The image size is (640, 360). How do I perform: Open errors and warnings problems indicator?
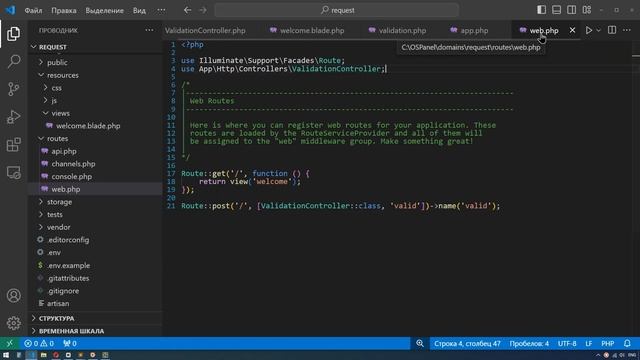(39, 344)
